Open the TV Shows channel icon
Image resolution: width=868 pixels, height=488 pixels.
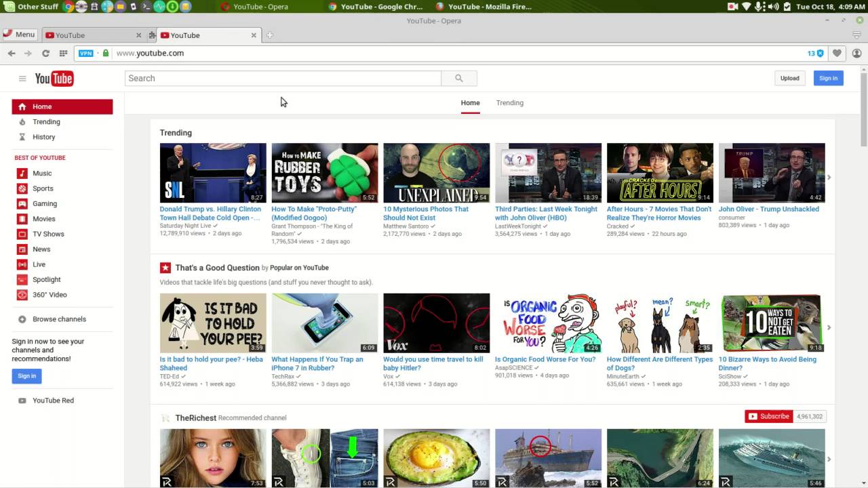[x=22, y=234]
